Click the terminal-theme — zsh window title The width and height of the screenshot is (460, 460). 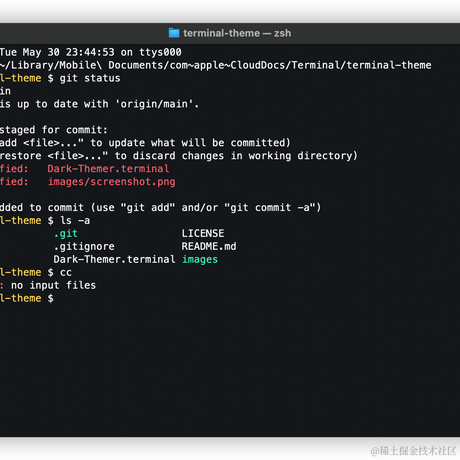pos(237,33)
